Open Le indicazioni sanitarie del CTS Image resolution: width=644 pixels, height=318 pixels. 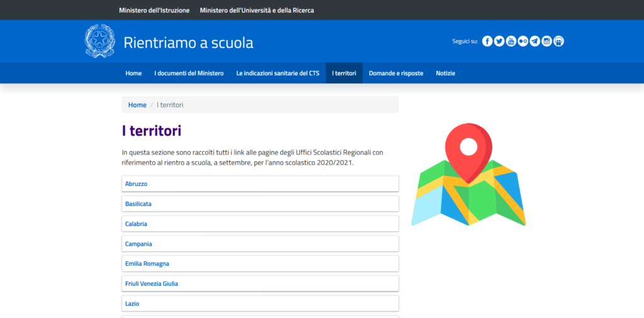(x=277, y=73)
